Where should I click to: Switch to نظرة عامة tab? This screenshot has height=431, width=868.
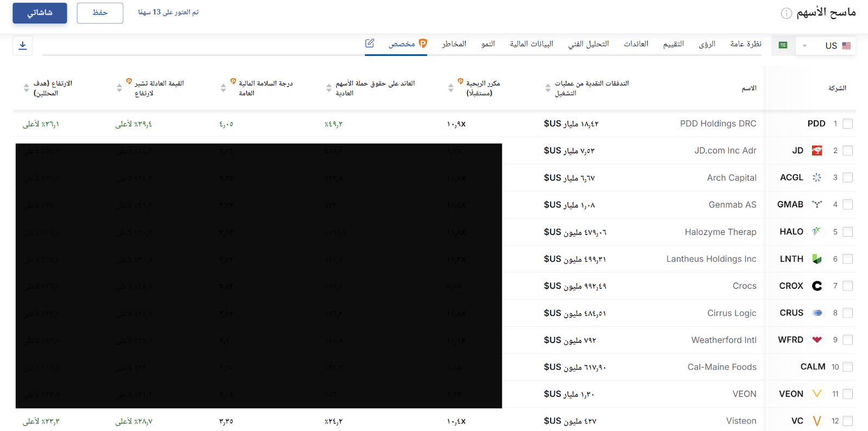(x=745, y=44)
